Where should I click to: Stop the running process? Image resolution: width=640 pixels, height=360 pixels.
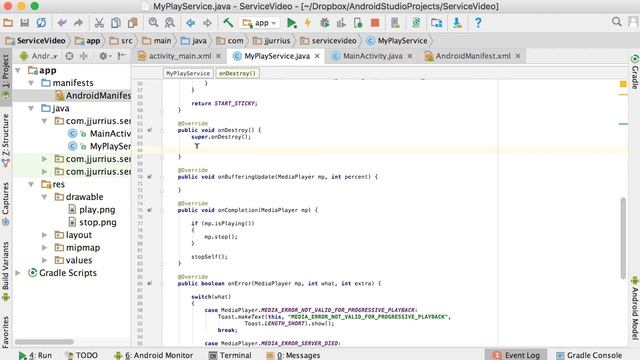(x=375, y=23)
